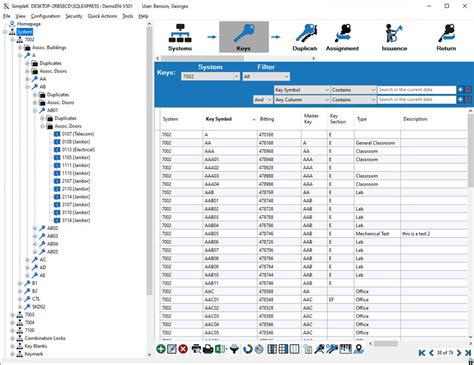Viewport: 474px width, 365px height.
Task: Click the map pin location icon
Action: pyautogui.click(x=359, y=349)
